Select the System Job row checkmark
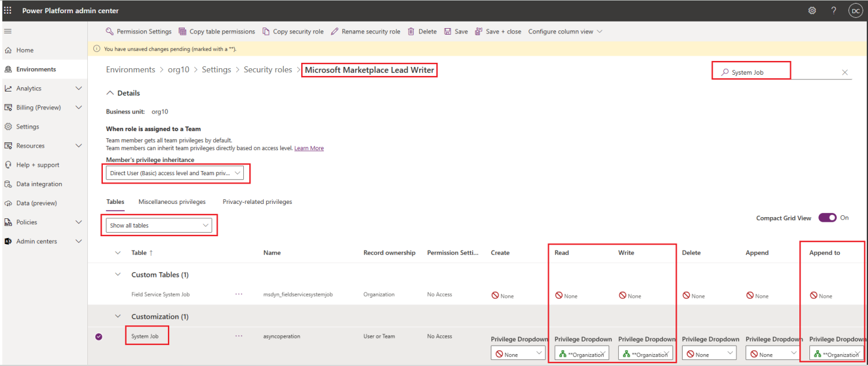Viewport: 868px width, 366px height. (99, 337)
